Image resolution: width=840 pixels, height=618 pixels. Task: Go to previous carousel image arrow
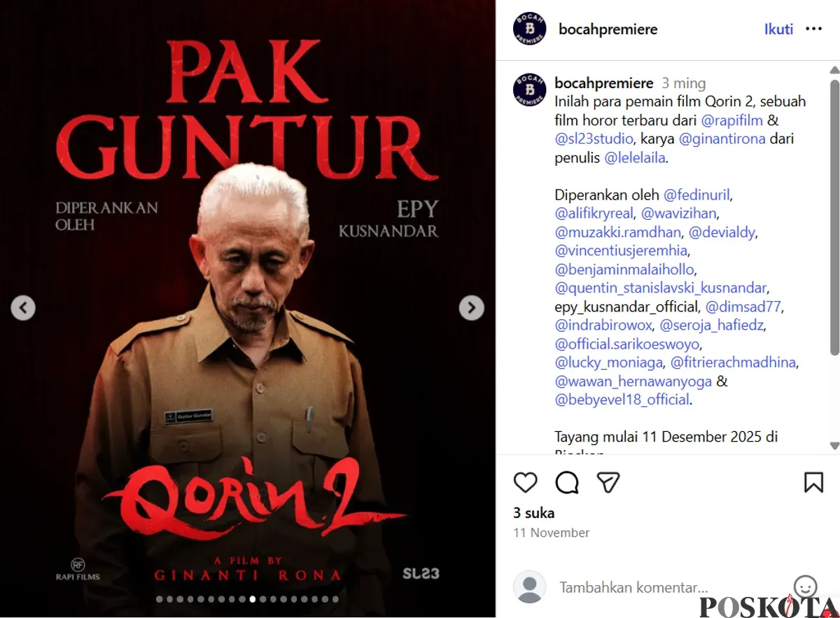click(x=23, y=307)
